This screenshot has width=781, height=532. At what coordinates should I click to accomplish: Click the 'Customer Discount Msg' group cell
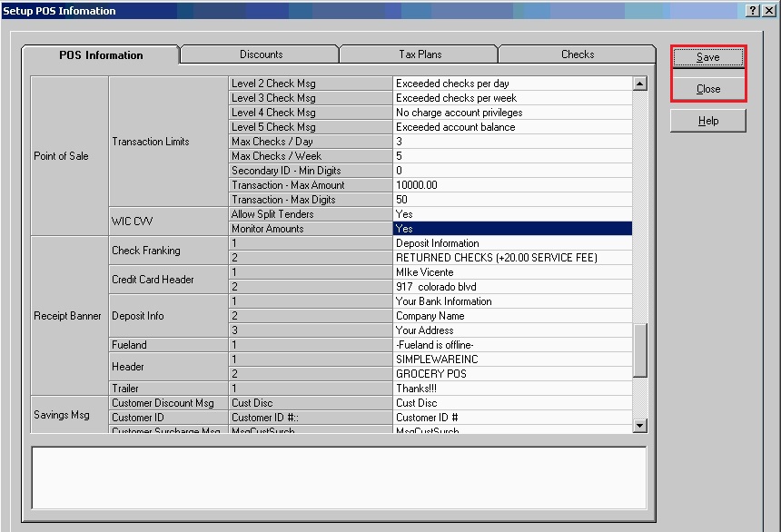click(168, 403)
